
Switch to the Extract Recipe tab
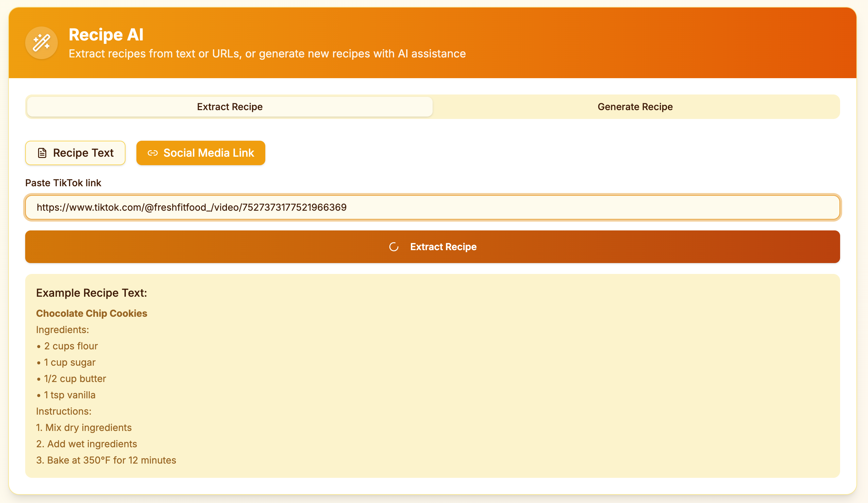point(230,107)
